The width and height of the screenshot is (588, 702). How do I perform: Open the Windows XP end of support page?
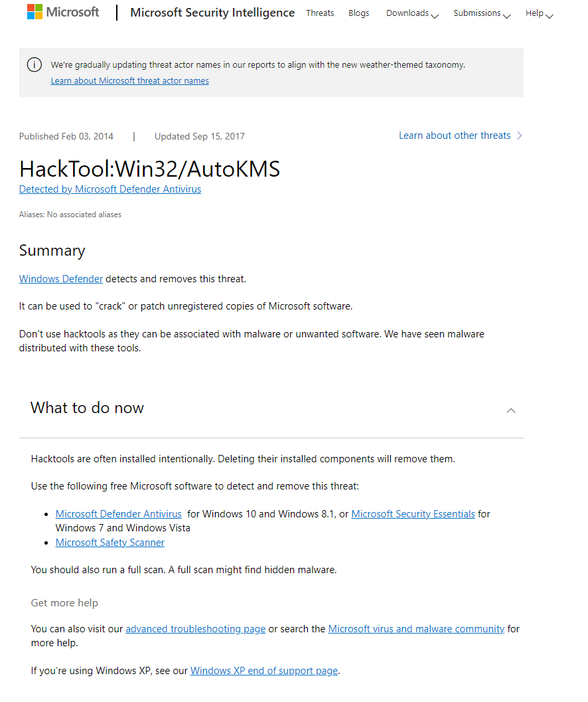coord(263,670)
